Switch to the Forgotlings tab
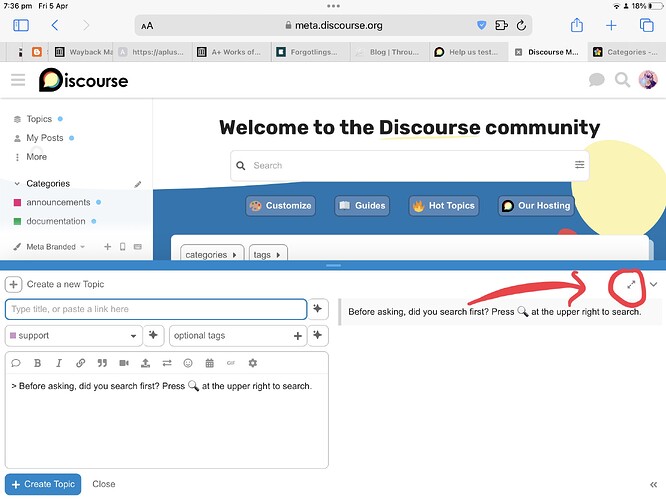 pos(310,52)
